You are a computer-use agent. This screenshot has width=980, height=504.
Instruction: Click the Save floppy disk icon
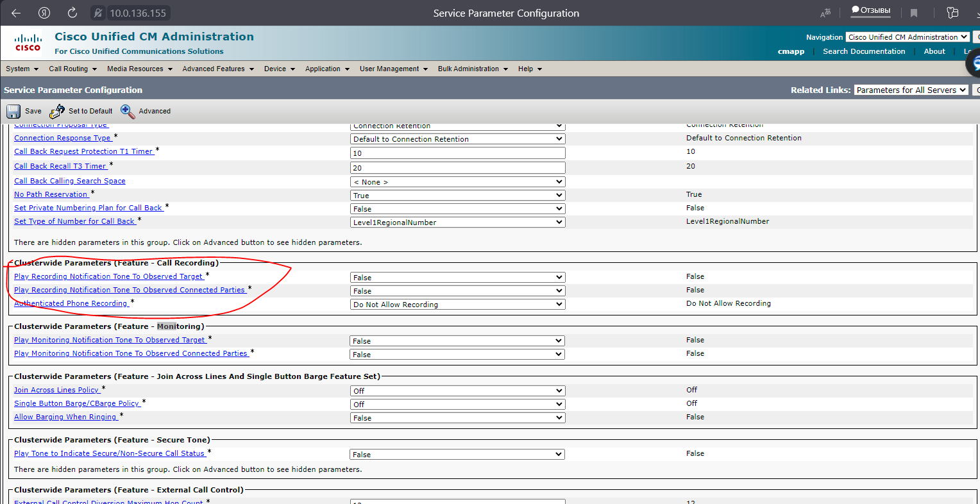(13, 112)
